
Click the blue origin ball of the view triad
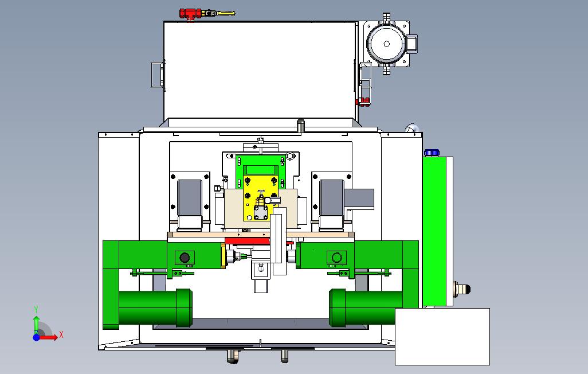(x=36, y=338)
